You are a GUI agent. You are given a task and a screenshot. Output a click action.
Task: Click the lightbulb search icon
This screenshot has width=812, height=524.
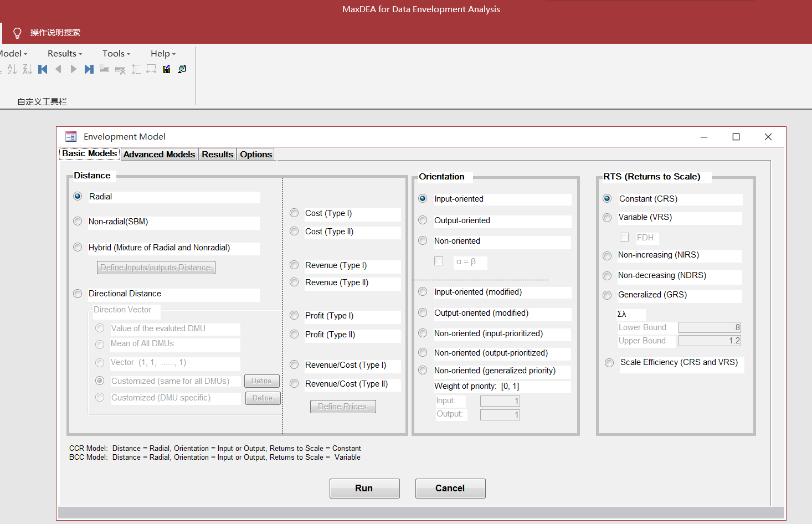[17, 33]
